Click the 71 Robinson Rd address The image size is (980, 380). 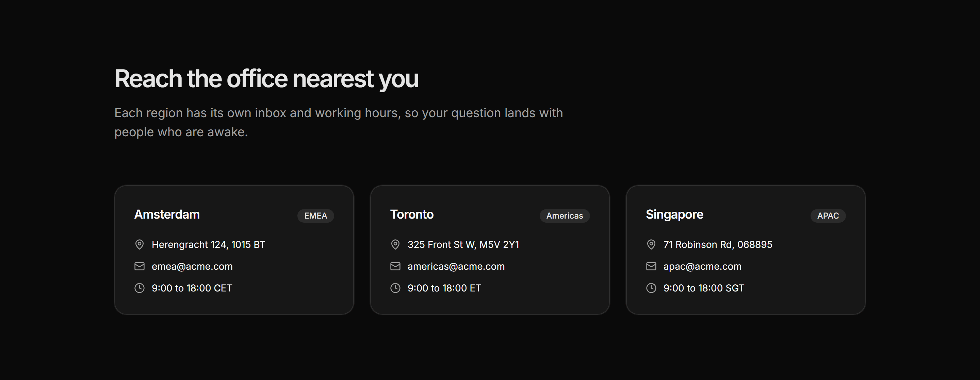718,244
